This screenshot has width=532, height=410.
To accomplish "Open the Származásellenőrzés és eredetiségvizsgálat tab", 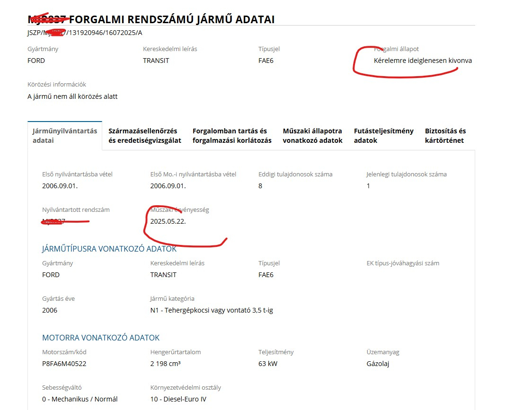I will click(x=145, y=136).
